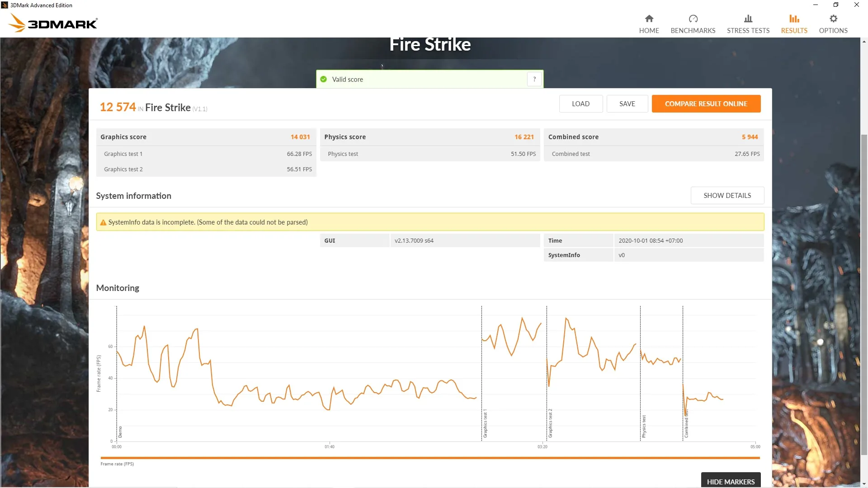Click the vertical scrollbar thumb
868x488 pixels.
(x=864, y=294)
